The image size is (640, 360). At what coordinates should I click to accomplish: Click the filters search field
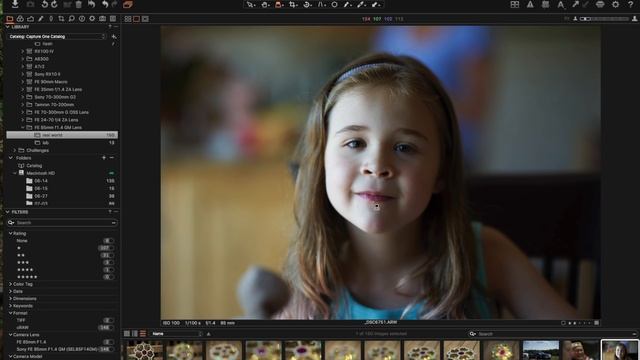click(x=62, y=223)
